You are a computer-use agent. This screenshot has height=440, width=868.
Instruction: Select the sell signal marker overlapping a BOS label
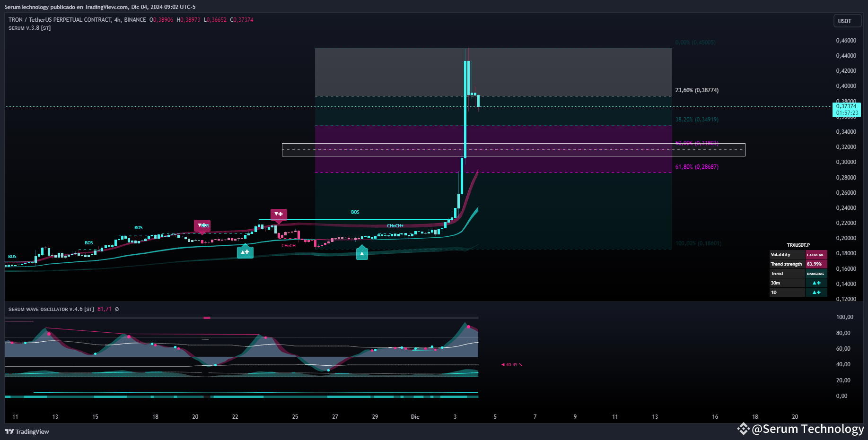(202, 226)
